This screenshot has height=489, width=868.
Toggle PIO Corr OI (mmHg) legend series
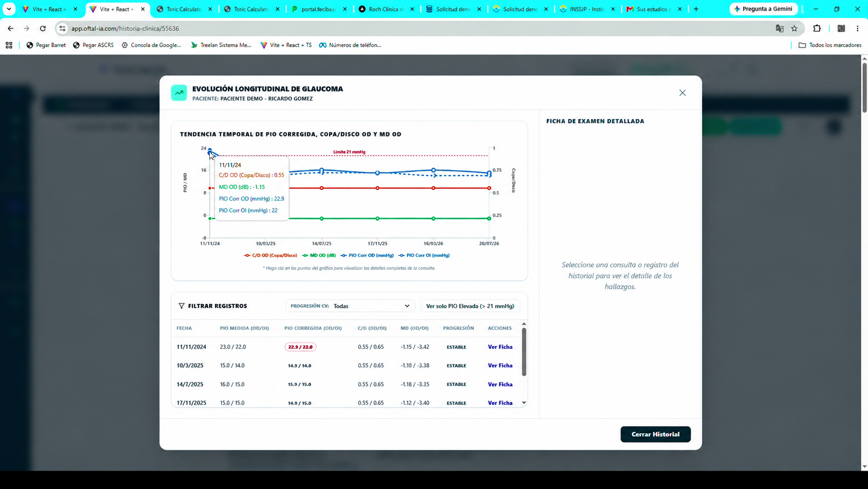(x=424, y=256)
